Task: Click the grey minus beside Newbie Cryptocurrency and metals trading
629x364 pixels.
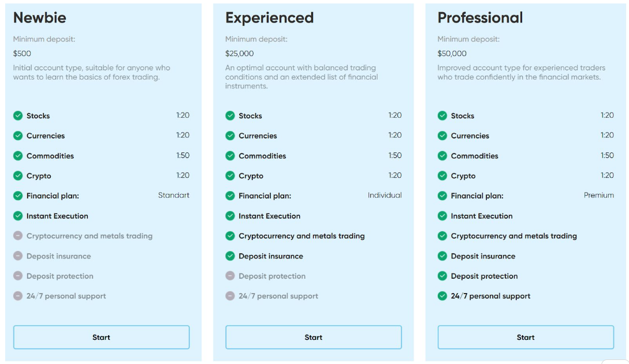Action: [x=18, y=236]
